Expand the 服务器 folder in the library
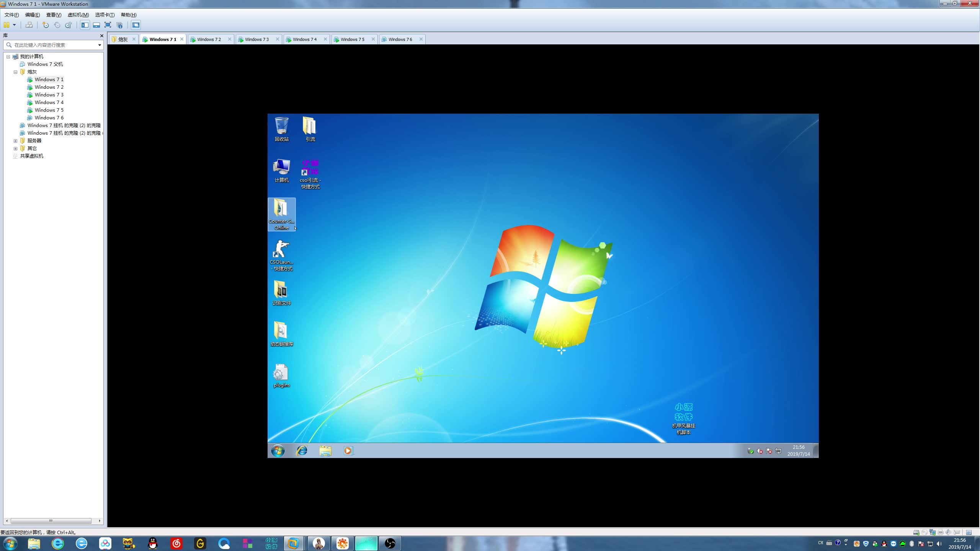980x551 pixels. click(16, 141)
